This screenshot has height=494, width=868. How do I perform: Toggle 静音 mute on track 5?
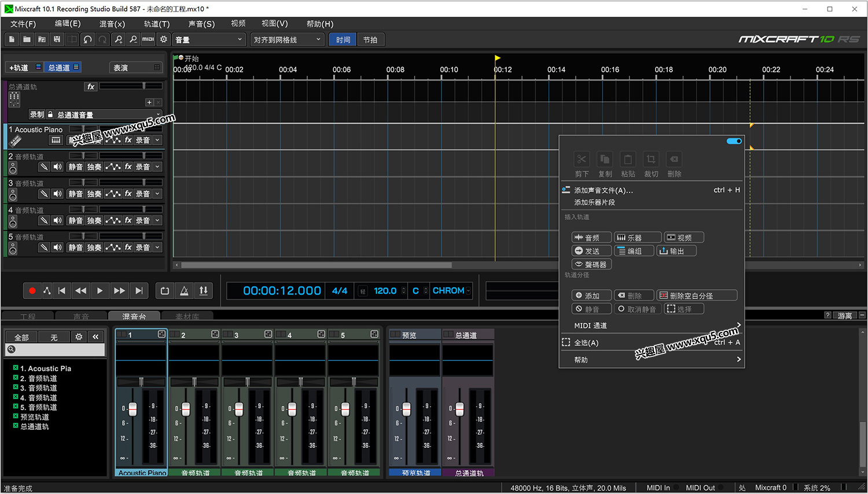click(x=76, y=248)
